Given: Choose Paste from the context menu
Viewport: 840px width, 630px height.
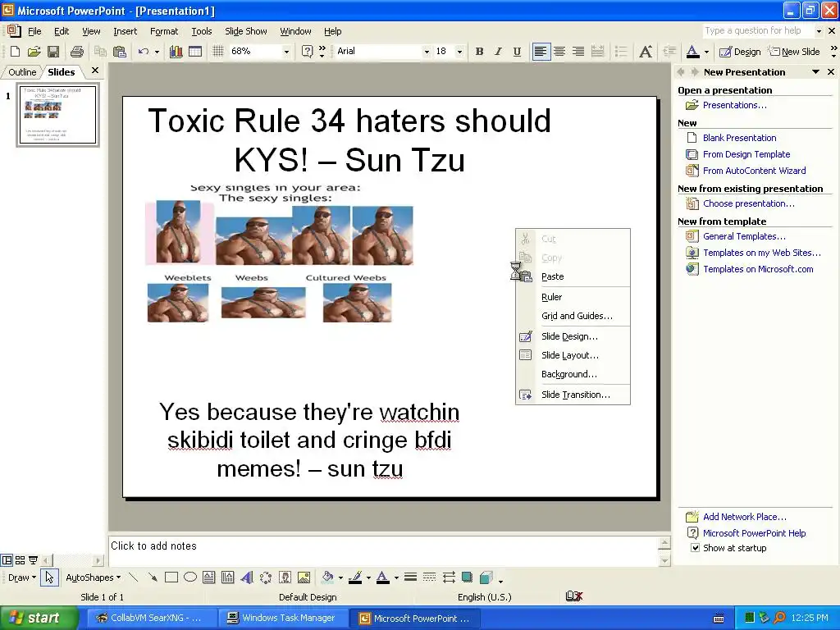Looking at the screenshot, I should 573,276.
